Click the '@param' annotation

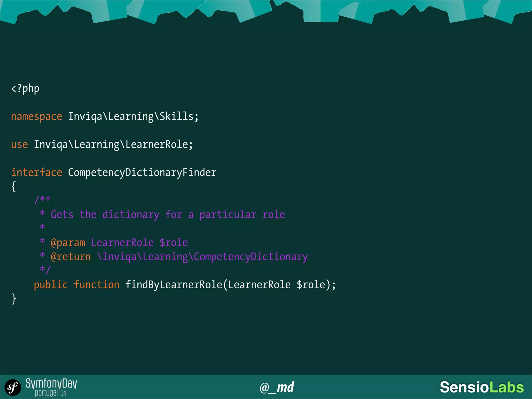coord(68,243)
